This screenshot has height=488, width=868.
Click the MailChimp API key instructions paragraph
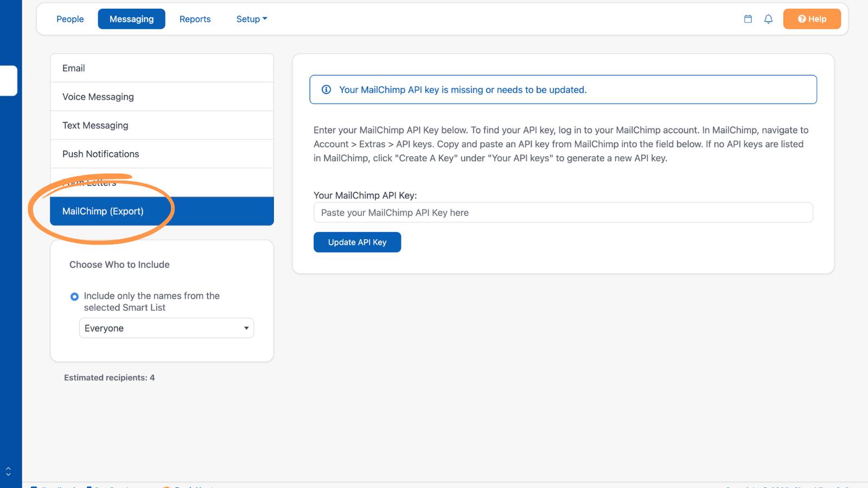(561, 144)
